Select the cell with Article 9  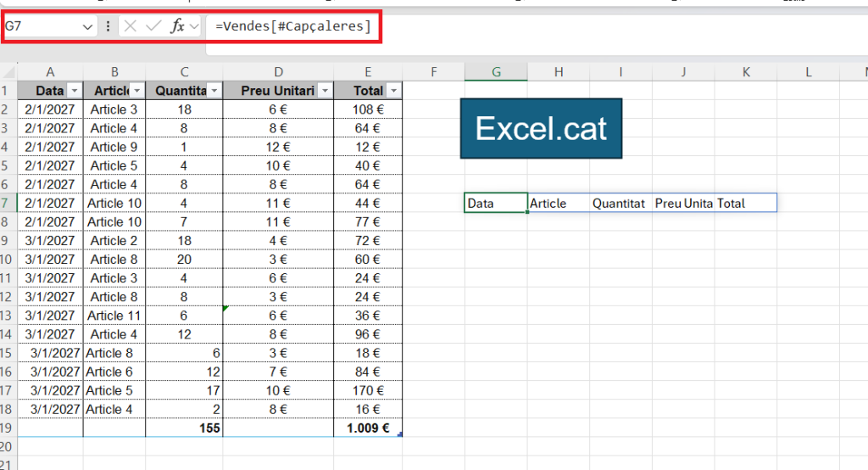tap(114, 147)
